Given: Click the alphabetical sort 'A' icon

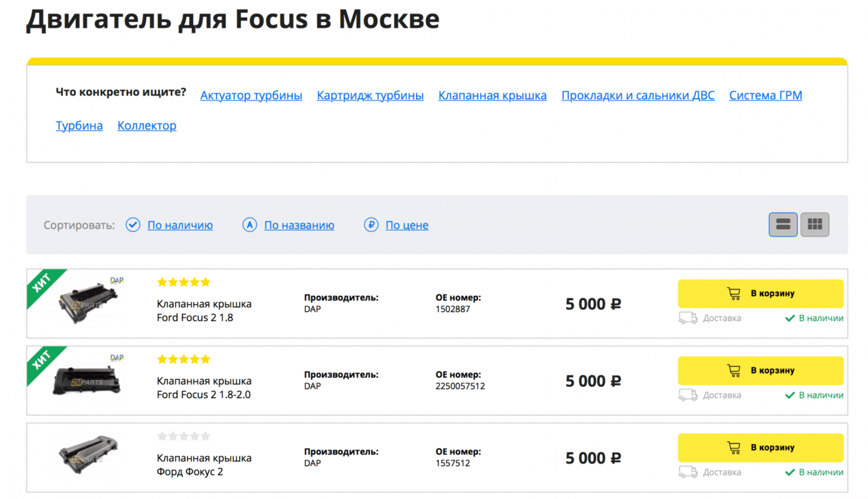Looking at the screenshot, I should pos(249,225).
